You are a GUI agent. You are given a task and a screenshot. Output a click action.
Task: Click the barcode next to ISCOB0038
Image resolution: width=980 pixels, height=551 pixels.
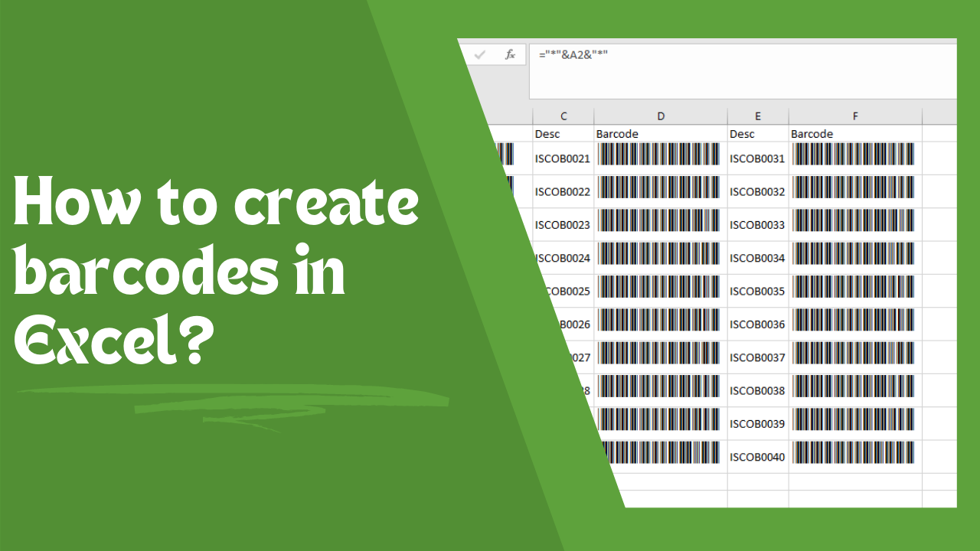(854, 386)
